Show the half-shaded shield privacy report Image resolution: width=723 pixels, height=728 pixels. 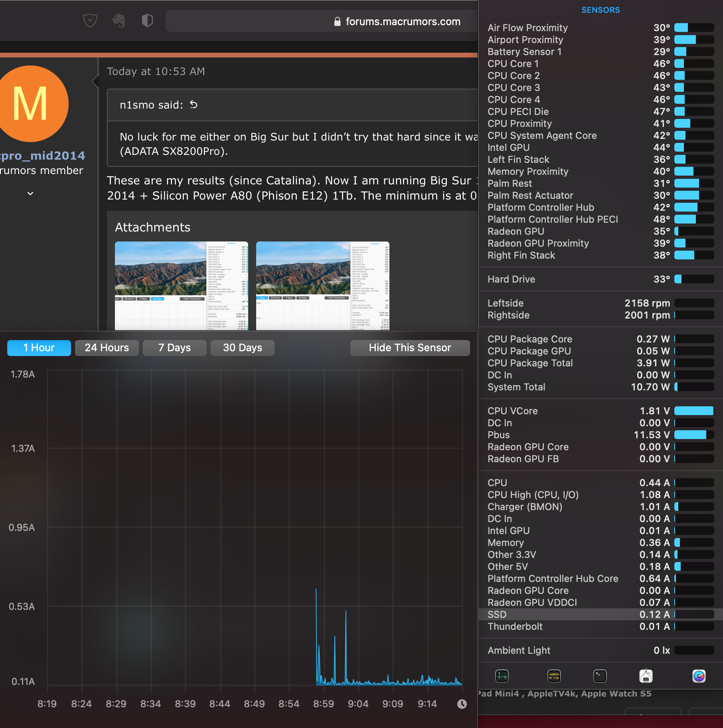(x=148, y=20)
